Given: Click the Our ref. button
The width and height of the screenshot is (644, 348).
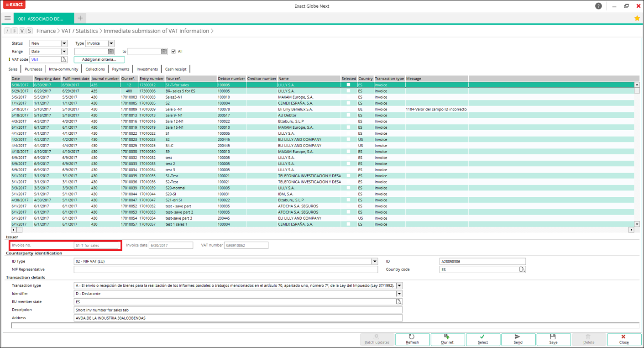Looking at the screenshot, I should [x=447, y=339].
